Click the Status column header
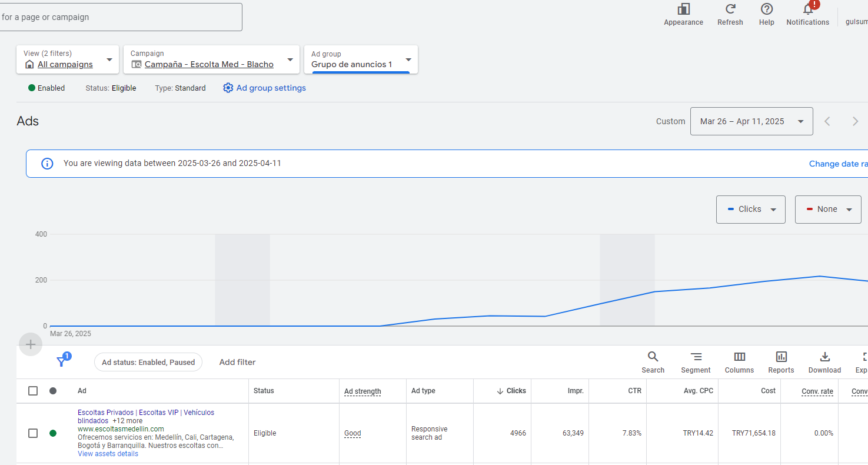The image size is (868, 465). point(264,391)
